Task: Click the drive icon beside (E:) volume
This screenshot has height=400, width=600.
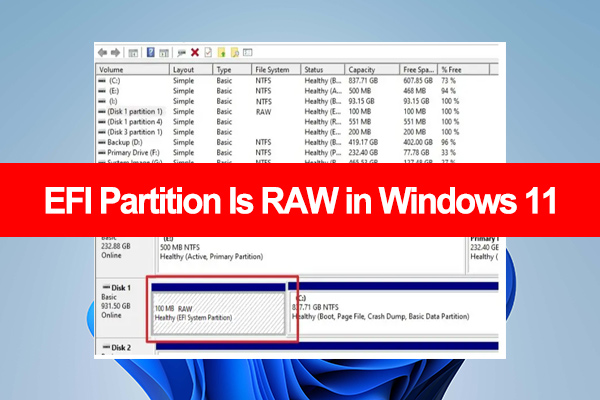Action: coord(102,91)
